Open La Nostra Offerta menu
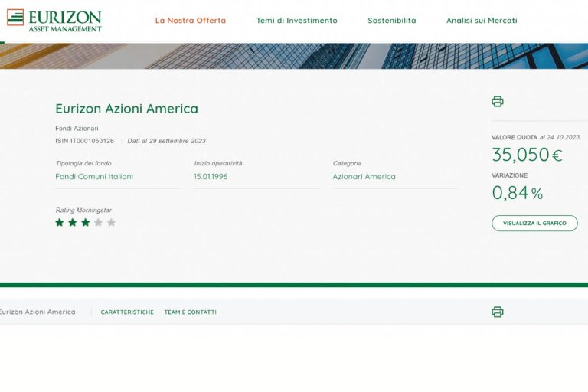 pyautogui.click(x=191, y=20)
